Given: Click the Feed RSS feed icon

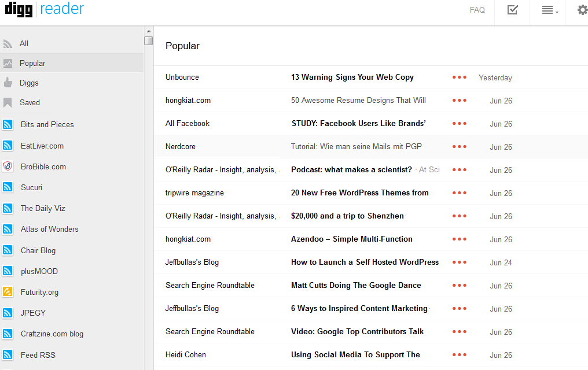Looking at the screenshot, I should [x=8, y=354].
